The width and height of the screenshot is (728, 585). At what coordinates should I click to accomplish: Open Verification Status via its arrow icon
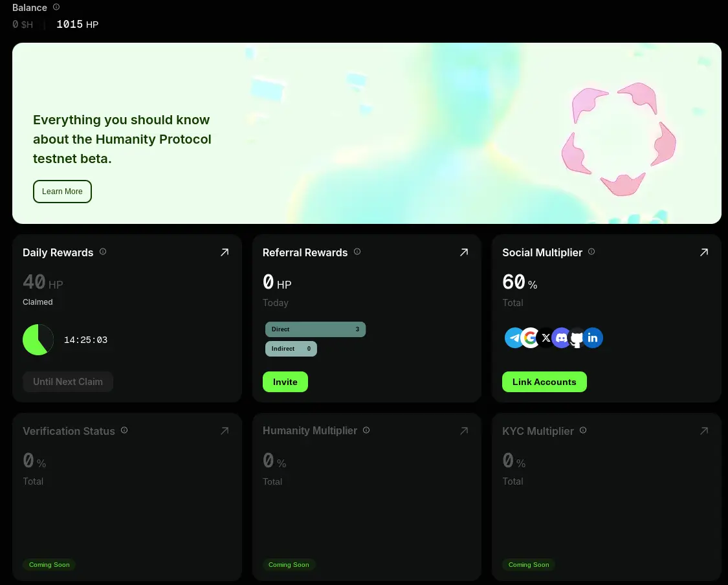225,431
